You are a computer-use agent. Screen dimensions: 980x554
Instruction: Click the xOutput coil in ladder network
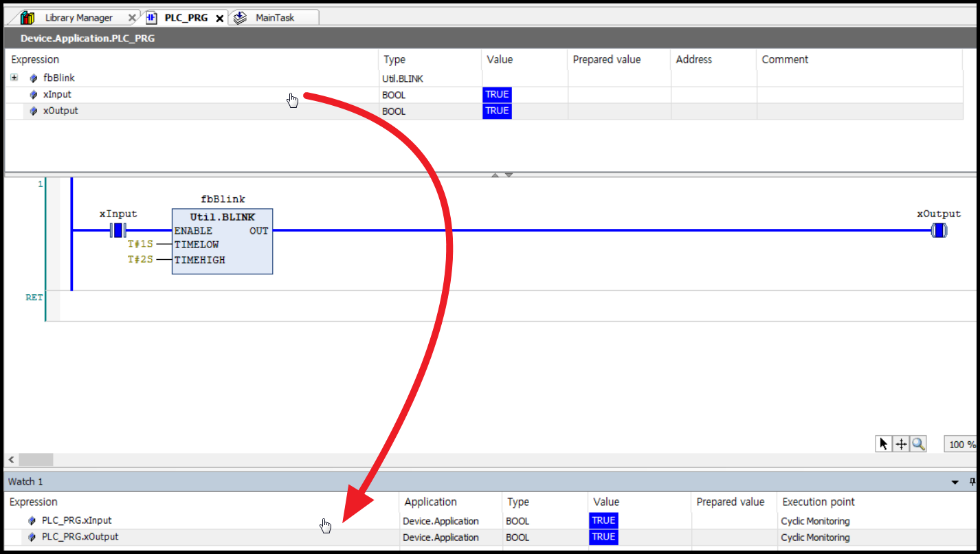939,230
